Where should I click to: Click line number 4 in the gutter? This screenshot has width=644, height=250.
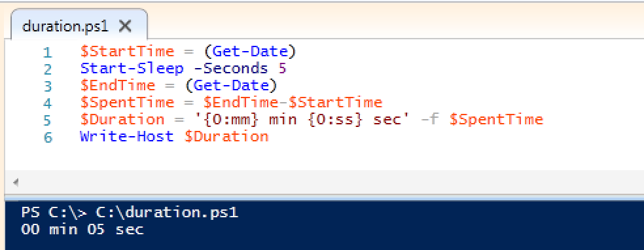coord(48,103)
